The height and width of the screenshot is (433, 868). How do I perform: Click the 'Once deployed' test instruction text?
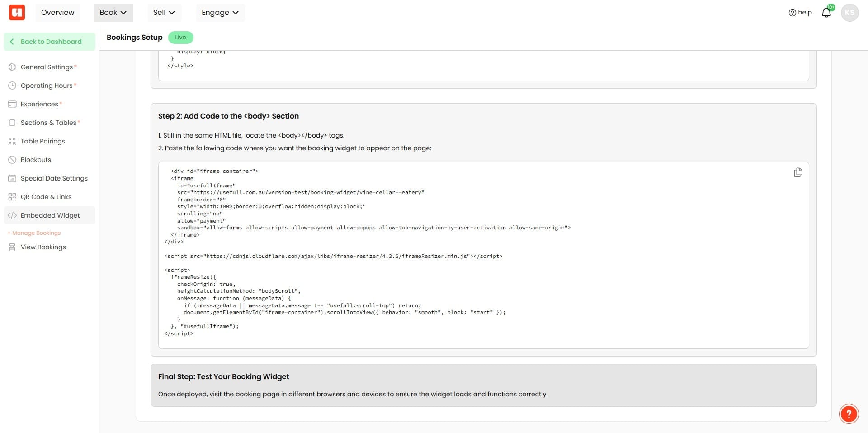tap(353, 394)
